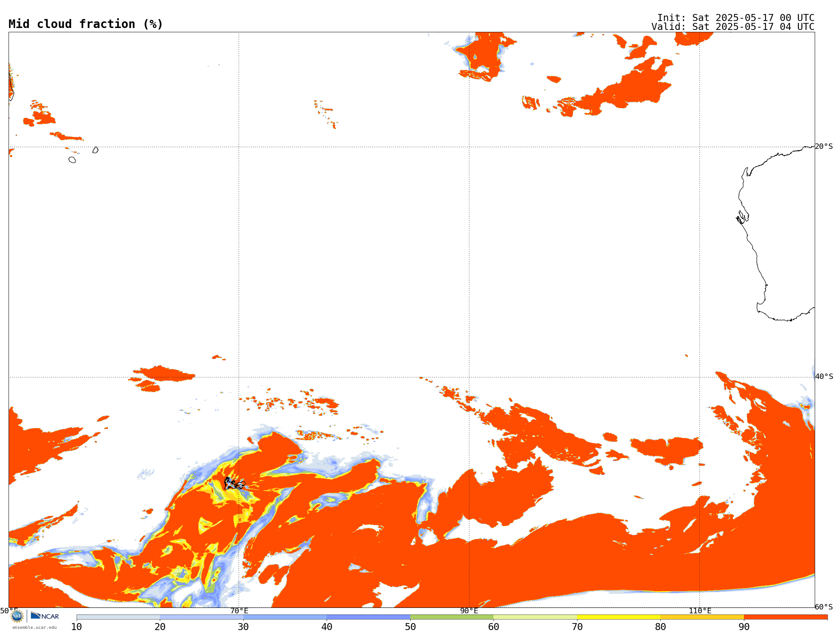This screenshot has height=632, width=840.
Task: Pick the medium blue 30–40 colorbar segment
Action: 285,617
